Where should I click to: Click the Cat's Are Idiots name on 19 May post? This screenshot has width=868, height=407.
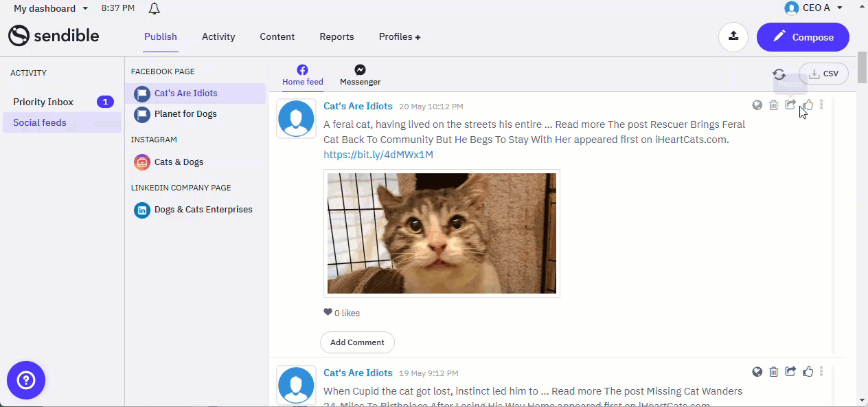(x=358, y=373)
